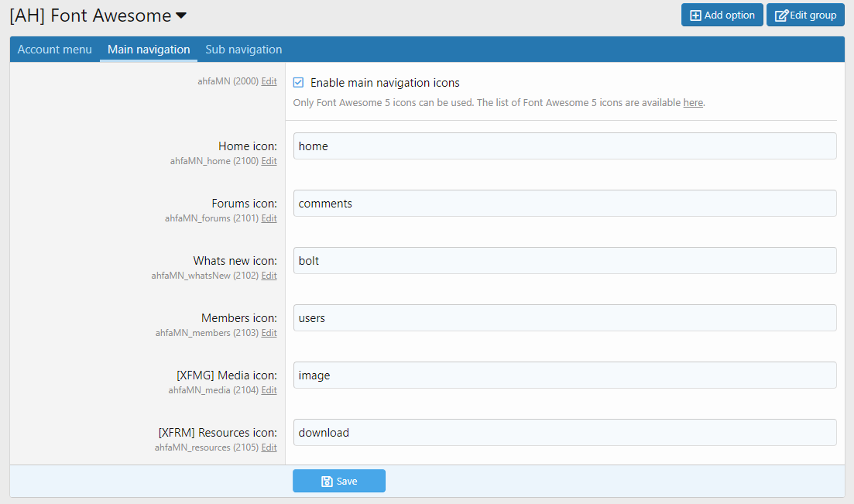
Task: Click the plus icon in Add option
Action: click(x=695, y=15)
